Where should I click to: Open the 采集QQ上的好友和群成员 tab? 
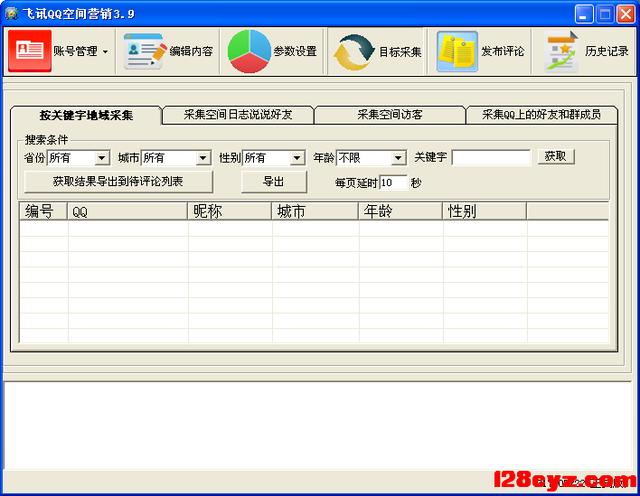pyautogui.click(x=542, y=115)
